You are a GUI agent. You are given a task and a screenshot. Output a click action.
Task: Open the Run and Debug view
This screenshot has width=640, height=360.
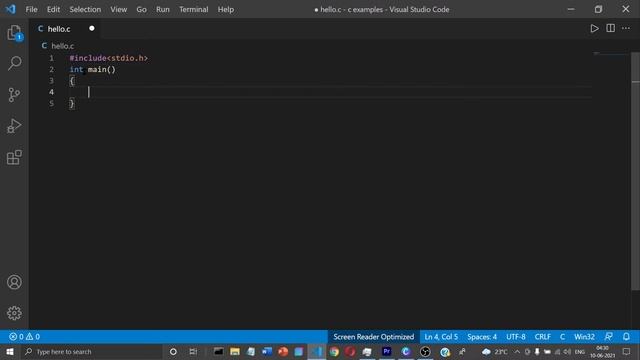coord(14,126)
